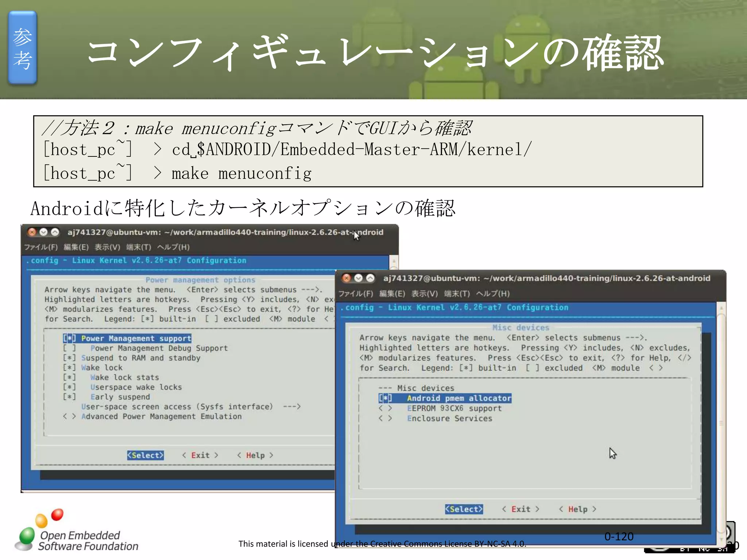Toggle Early suspend option
This screenshot has height=560, width=747.
click(x=69, y=397)
